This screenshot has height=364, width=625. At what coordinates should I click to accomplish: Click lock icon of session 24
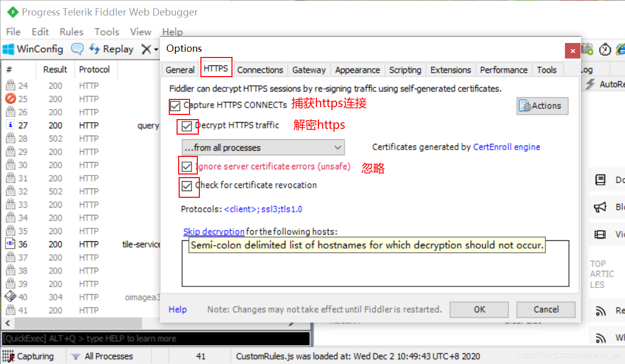click(x=10, y=85)
